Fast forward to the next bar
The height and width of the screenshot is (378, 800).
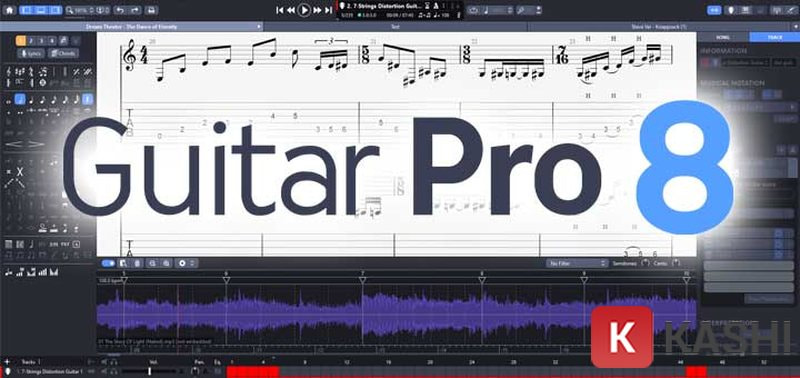(x=317, y=10)
